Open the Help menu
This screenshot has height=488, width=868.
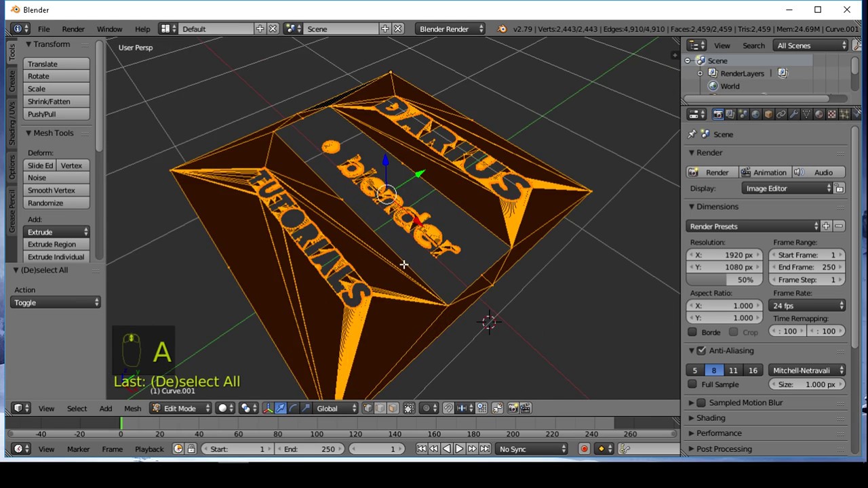pyautogui.click(x=142, y=29)
